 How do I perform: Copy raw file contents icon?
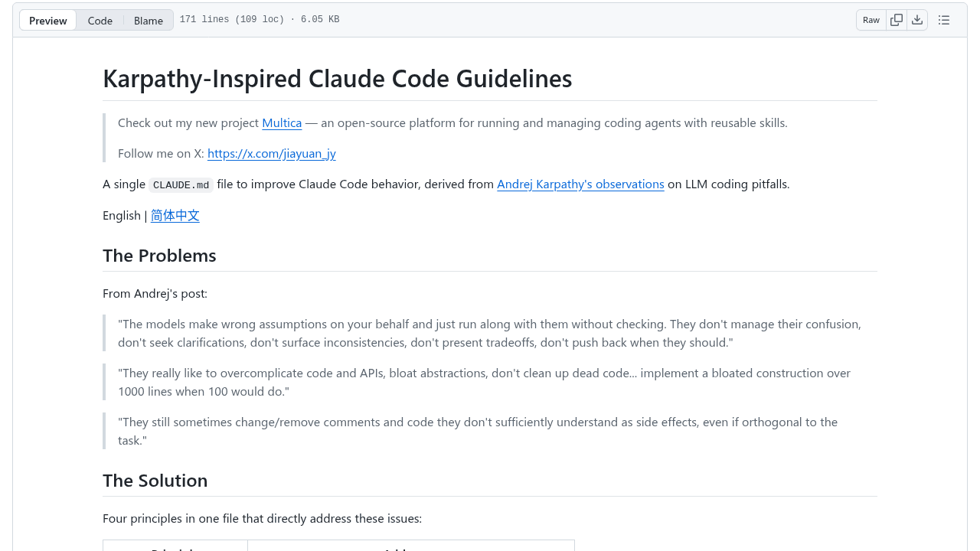[897, 20]
